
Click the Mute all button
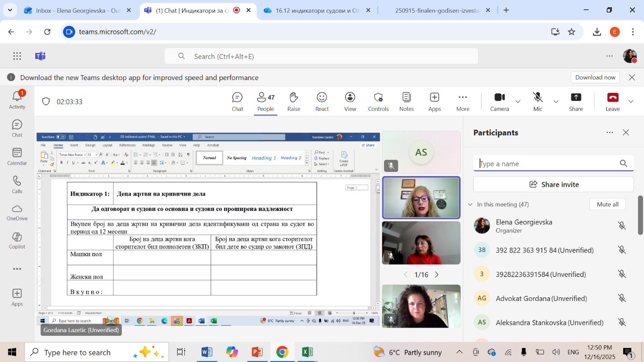point(607,204)
